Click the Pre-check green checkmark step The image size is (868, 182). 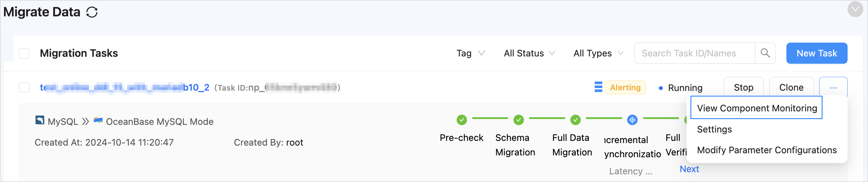coord(461,120)
